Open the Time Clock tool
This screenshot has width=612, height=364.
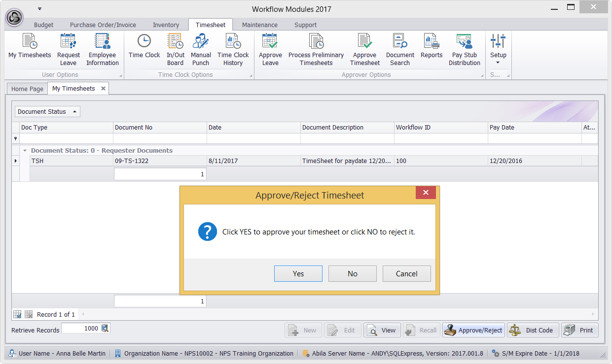pyautogui.click(x=144, y=48)
